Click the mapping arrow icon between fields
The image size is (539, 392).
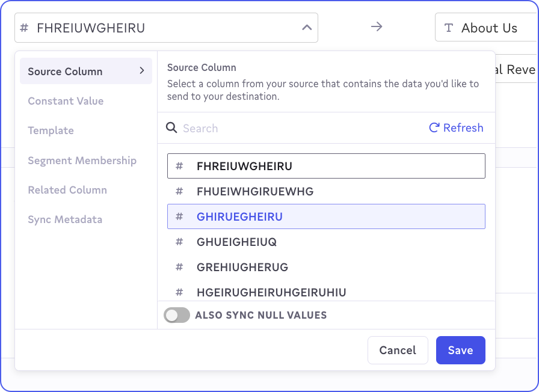click(x=377, y=27)
